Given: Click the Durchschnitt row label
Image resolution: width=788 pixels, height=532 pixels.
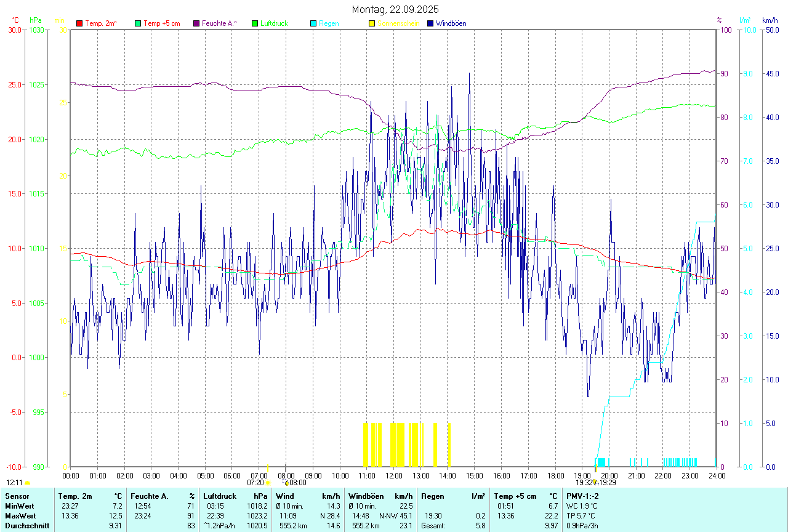Looking at the screenshot, I should 27,526.
